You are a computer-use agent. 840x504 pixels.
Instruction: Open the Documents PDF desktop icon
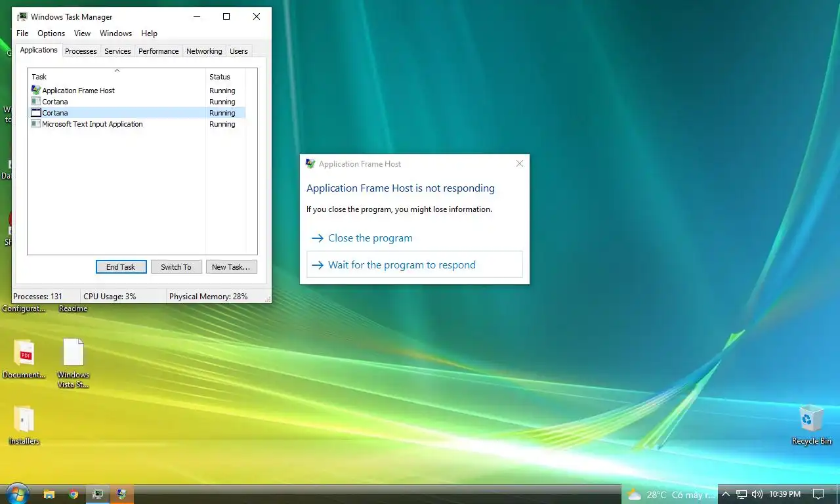(x=24, y=360)
